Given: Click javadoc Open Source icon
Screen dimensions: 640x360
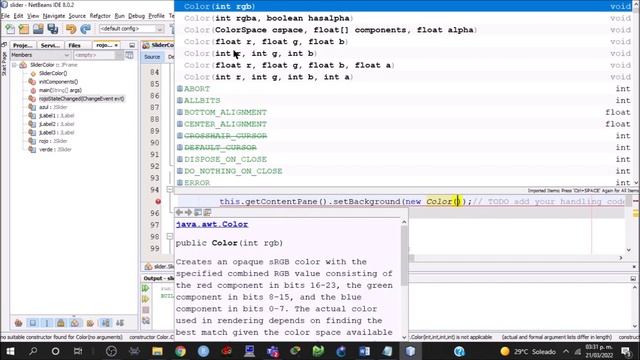Looking at the screenshot, I should [x=207, y=212].
